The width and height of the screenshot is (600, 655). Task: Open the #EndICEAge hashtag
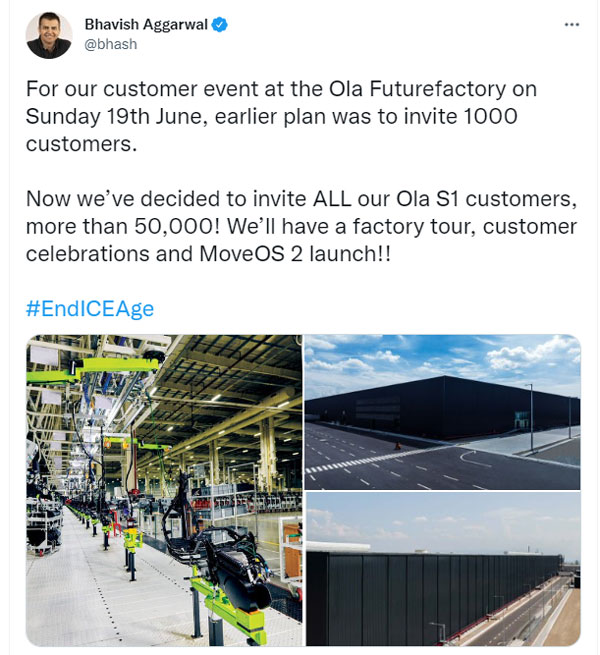click(x=90, y=308)
